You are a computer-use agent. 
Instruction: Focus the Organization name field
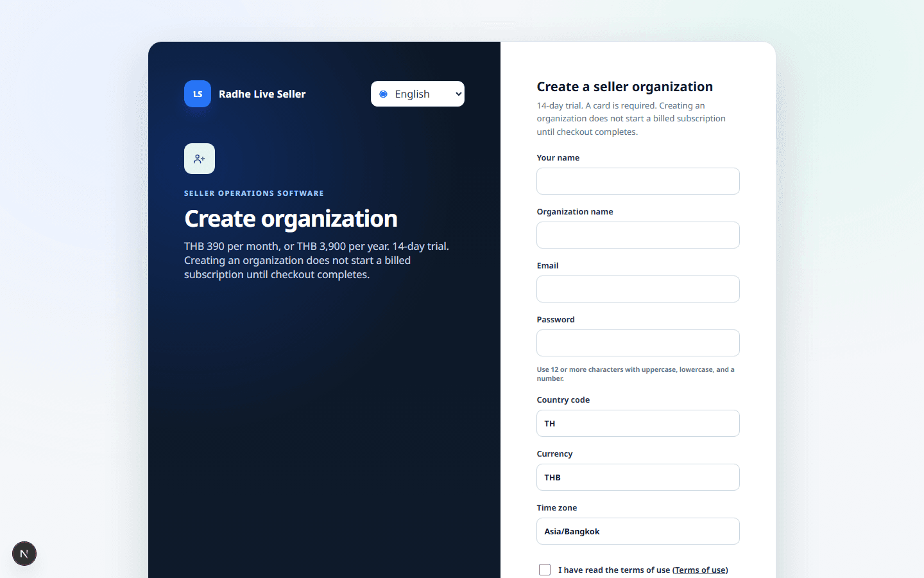(638, 235)
